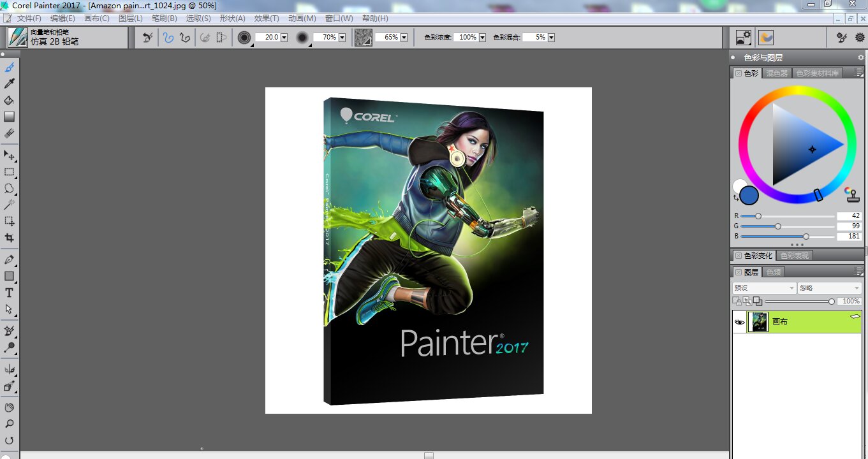This screenshot has height=459, width=868.
Task: Select the Layer Adjuster tool
Action: tap(10, 155)
